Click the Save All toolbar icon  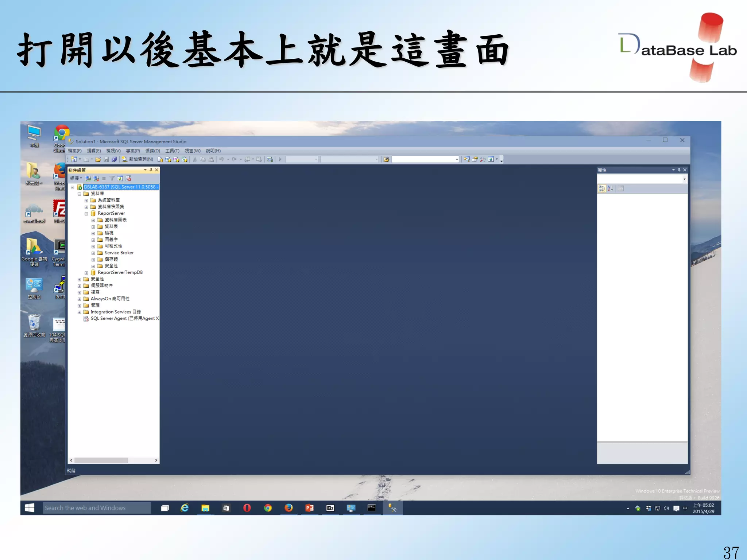click(x=114, y=159)
